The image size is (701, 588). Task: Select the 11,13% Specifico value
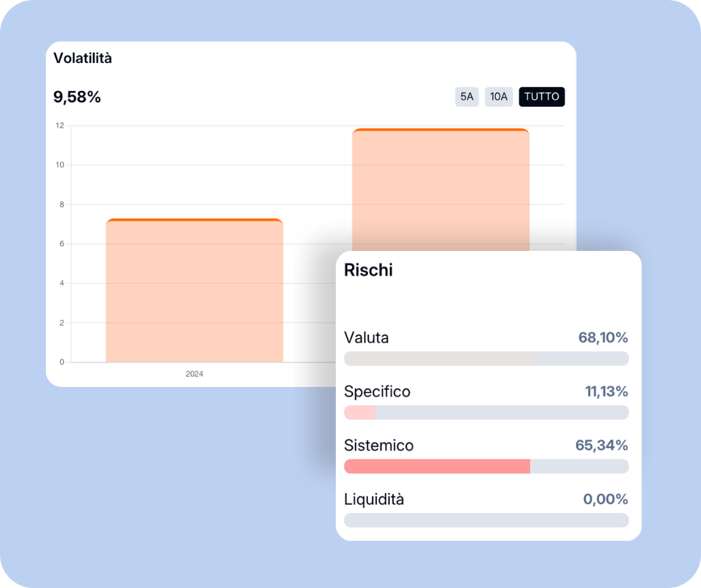tap(606, 392)
